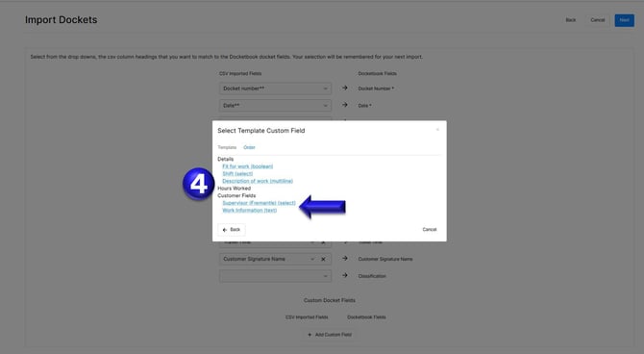Viewport: 644px width, 354px height.
Task: Click the page header Back button
Action: (x=571, y=20)
